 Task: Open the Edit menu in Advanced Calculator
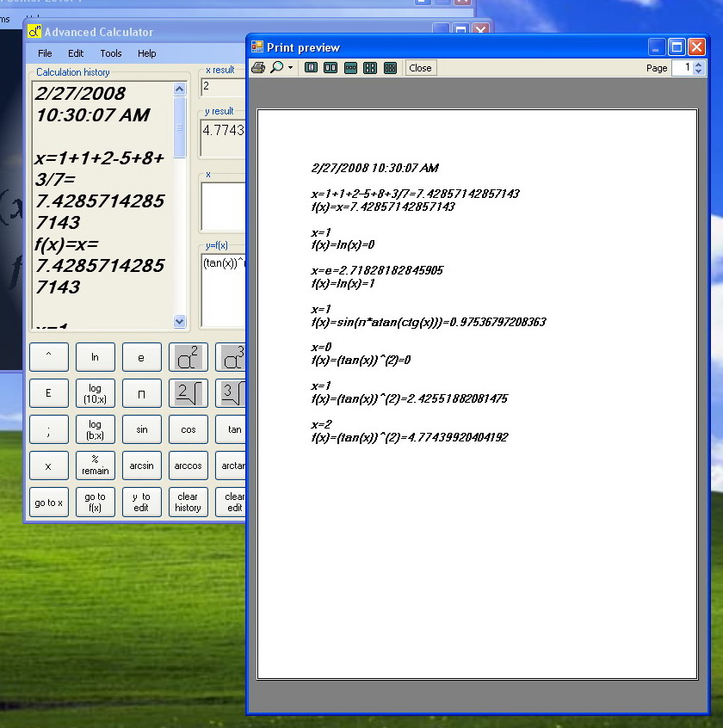76,53
